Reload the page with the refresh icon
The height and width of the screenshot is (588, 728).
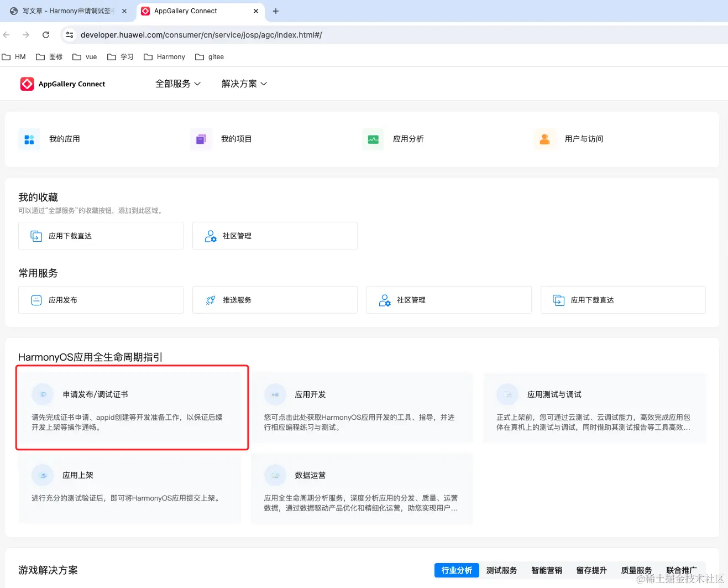[x=46, y=35]
